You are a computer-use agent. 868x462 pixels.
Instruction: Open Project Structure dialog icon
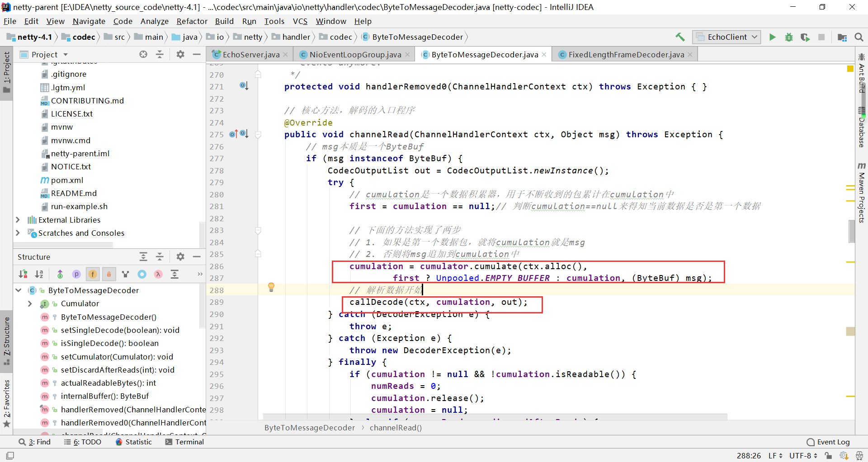click(x=842, y=37)
